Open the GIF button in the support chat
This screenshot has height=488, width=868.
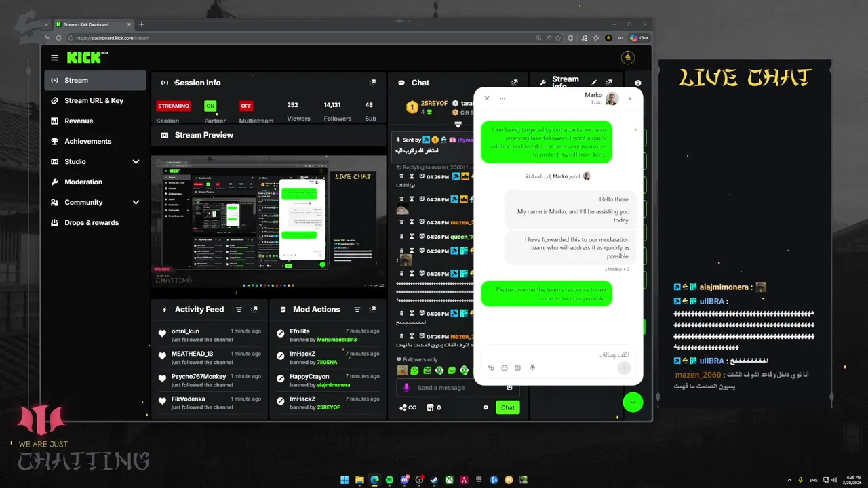point(518,368)
